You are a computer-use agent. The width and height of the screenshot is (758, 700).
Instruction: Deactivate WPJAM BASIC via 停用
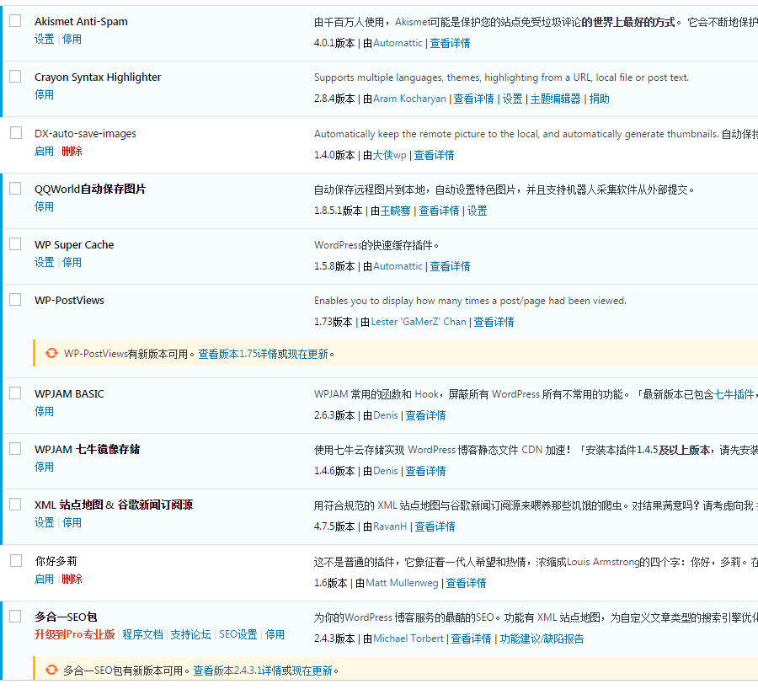click(44, 411)
